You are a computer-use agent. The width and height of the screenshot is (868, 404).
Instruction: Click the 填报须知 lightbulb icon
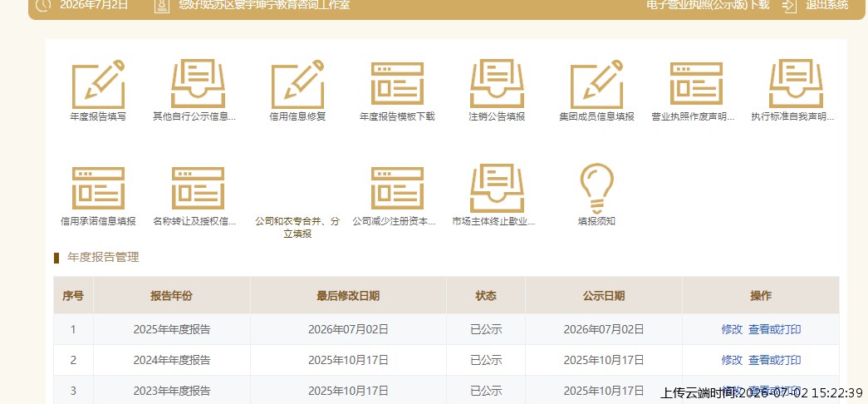coord(596,189)
